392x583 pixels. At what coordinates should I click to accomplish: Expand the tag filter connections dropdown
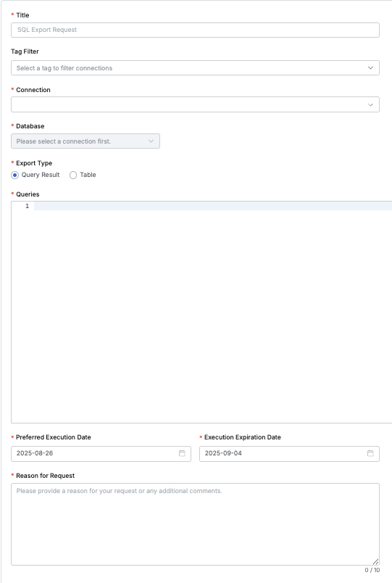[x=195, y=67]
